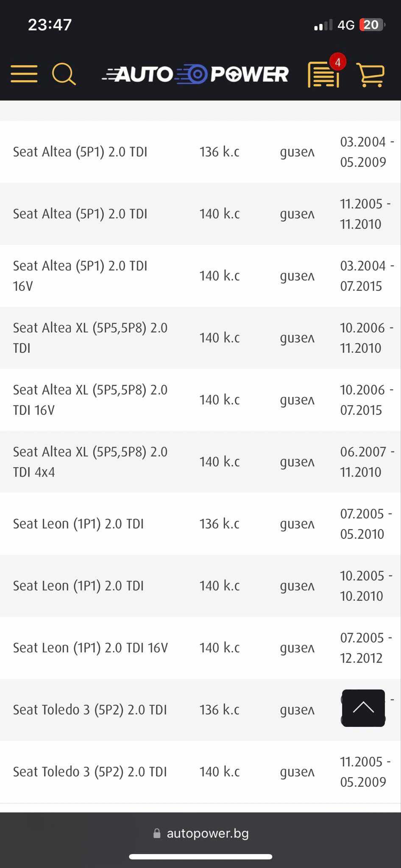Open the shopping cart
Screen dimensions: 401x868
point(370,75)
